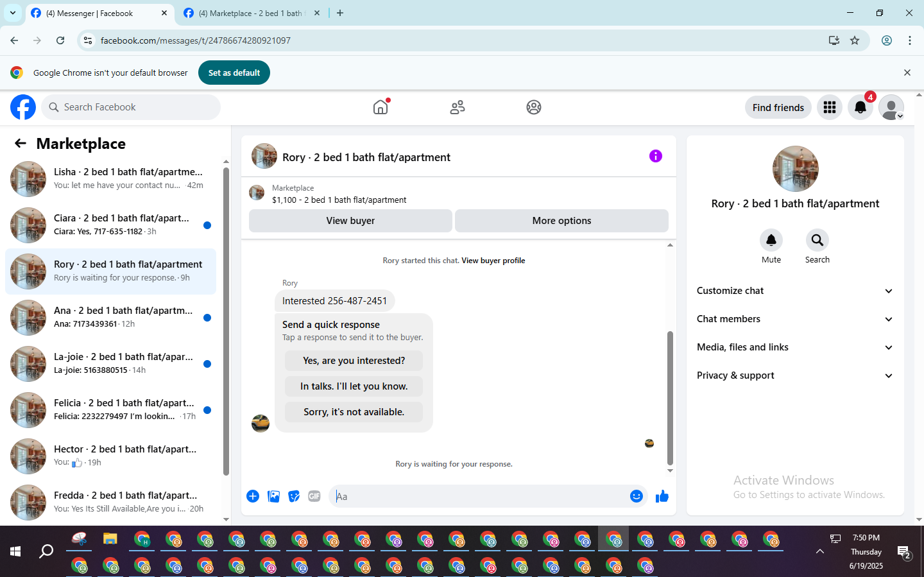
Task: Switch to the Marketplace 2 bed 1 bath tab
Action: tap(252, 13)
